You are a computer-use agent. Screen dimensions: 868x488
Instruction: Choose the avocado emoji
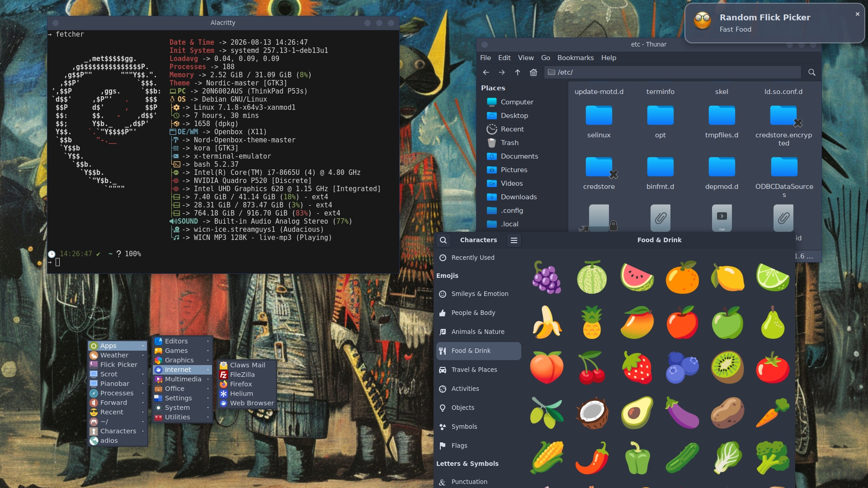pyautogui.click(x=637, y=413)
